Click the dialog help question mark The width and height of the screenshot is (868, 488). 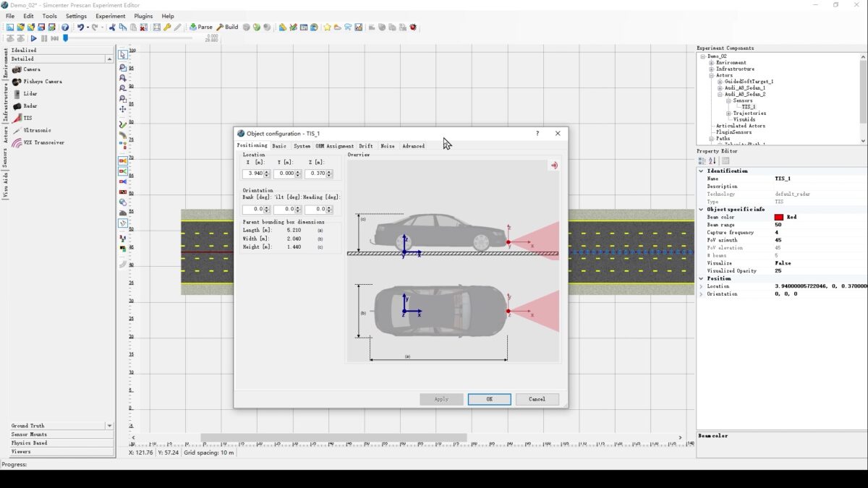click(537, 134)
